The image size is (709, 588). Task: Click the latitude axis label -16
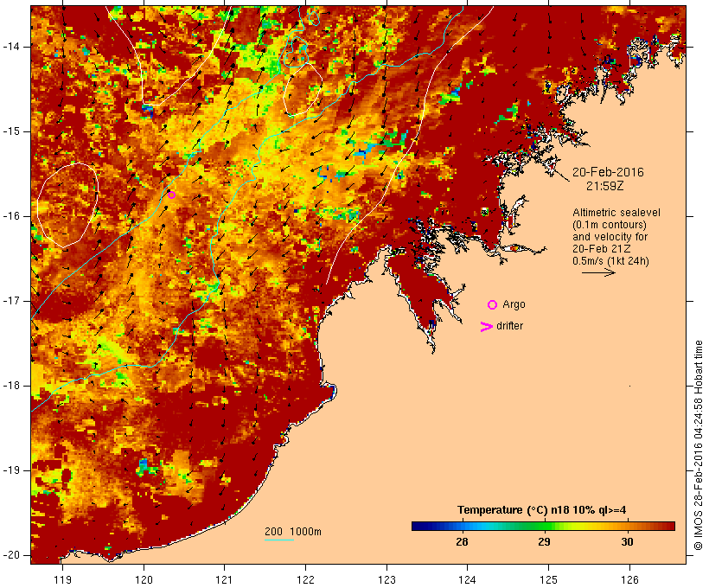(x=11, y=216)
